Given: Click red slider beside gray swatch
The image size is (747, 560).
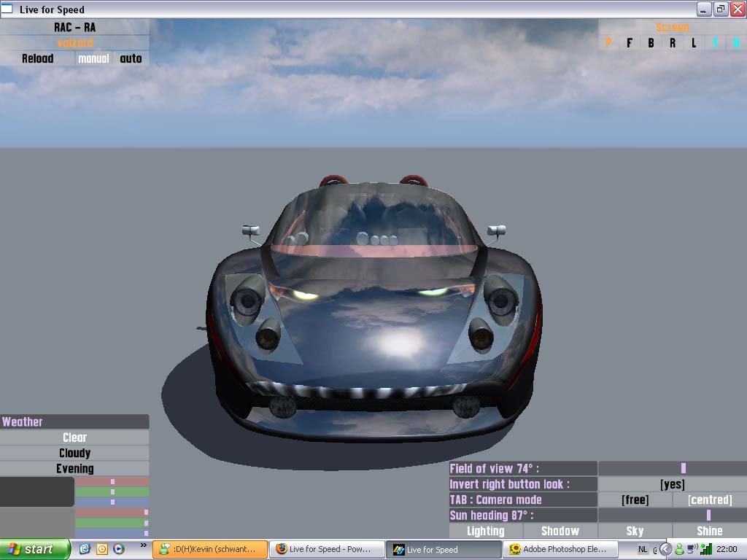Looking at the screenshot, I should [112, 513].
